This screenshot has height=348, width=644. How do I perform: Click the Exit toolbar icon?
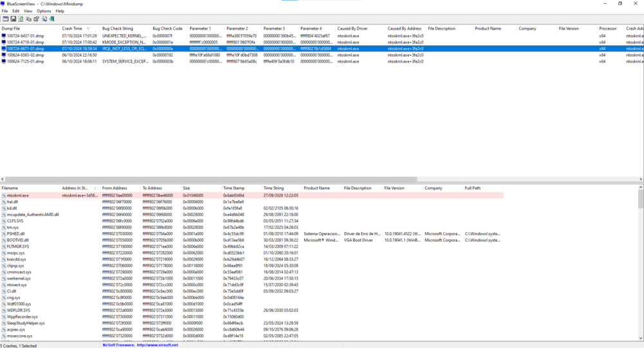point(52,19)
